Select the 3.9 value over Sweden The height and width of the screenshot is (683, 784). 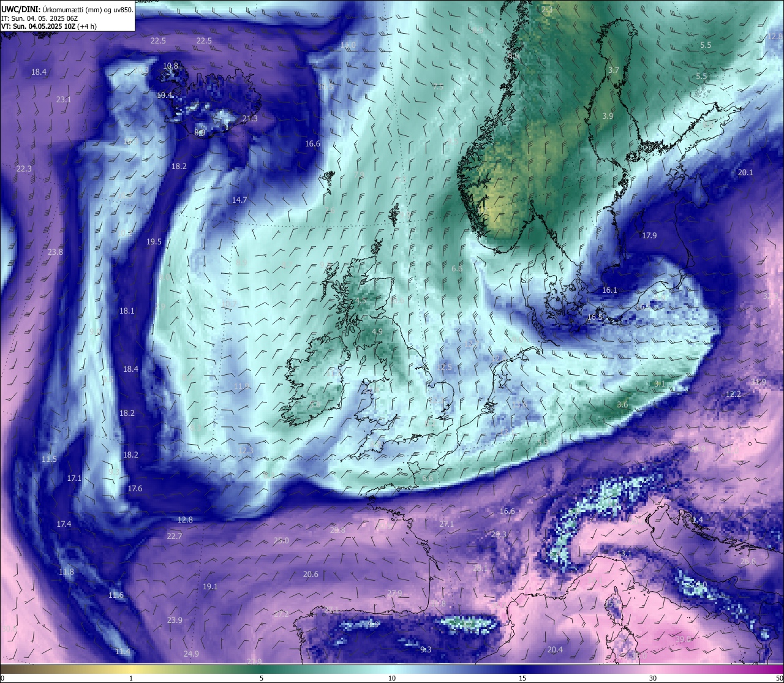click(x=608, y=116)
